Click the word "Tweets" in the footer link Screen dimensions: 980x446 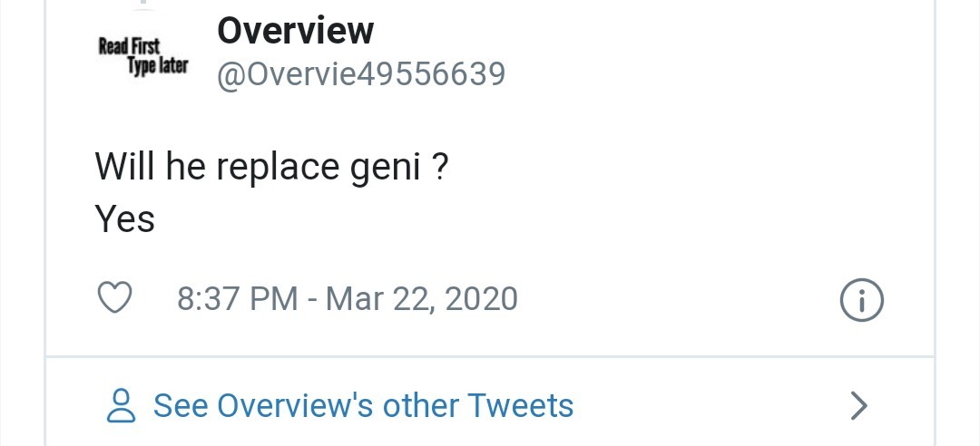(x=520, y=405)
